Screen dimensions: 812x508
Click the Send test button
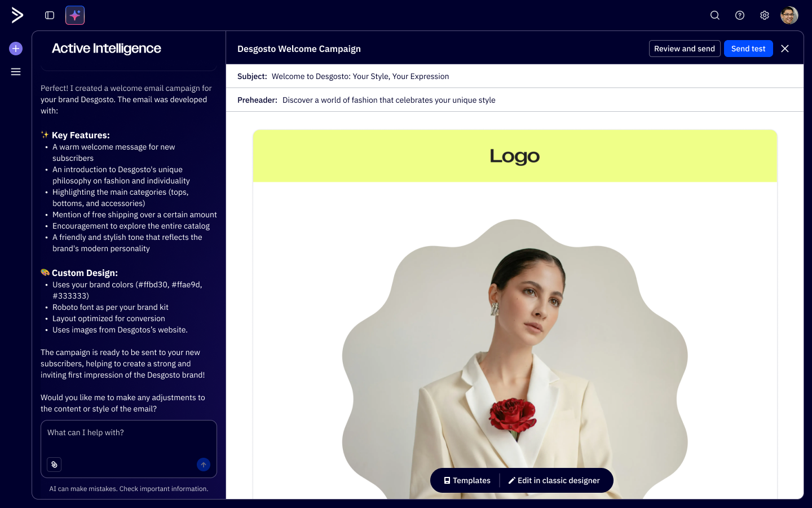point(748,49)
